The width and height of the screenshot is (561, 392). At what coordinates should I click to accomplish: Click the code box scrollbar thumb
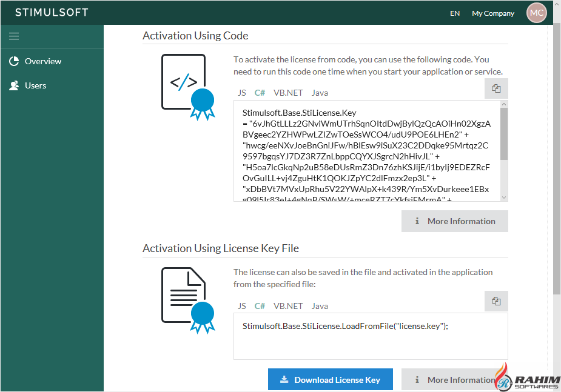pyautogui.click(x=504, y=134)
